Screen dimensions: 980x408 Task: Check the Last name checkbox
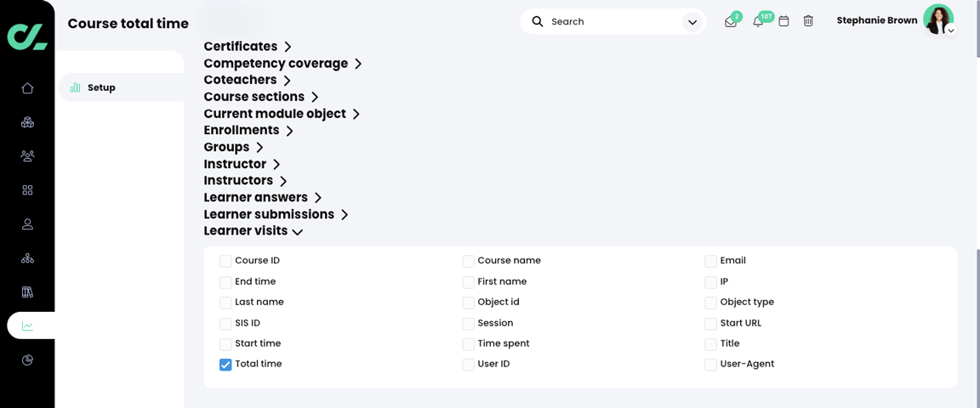[225, 303]
